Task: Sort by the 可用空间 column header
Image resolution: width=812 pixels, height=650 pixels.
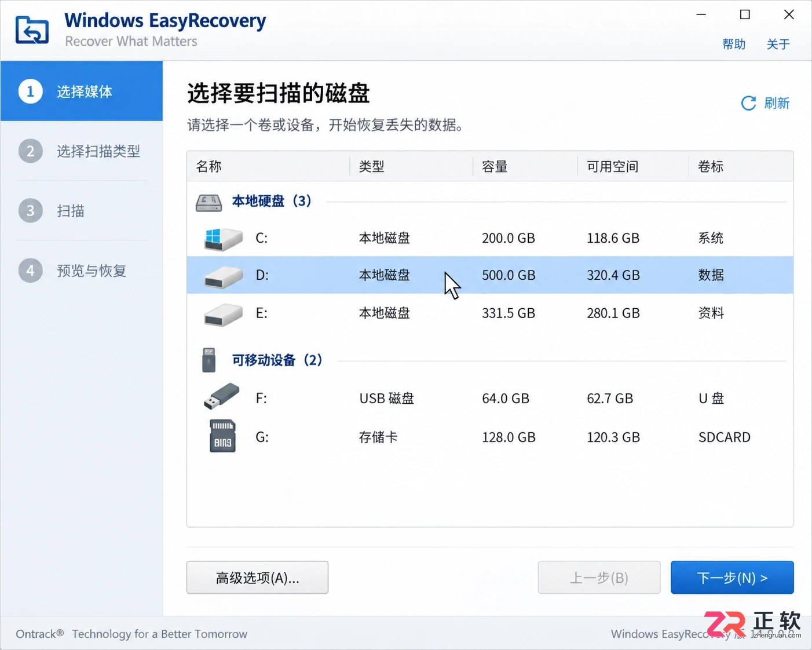Action: pos(633,166)
